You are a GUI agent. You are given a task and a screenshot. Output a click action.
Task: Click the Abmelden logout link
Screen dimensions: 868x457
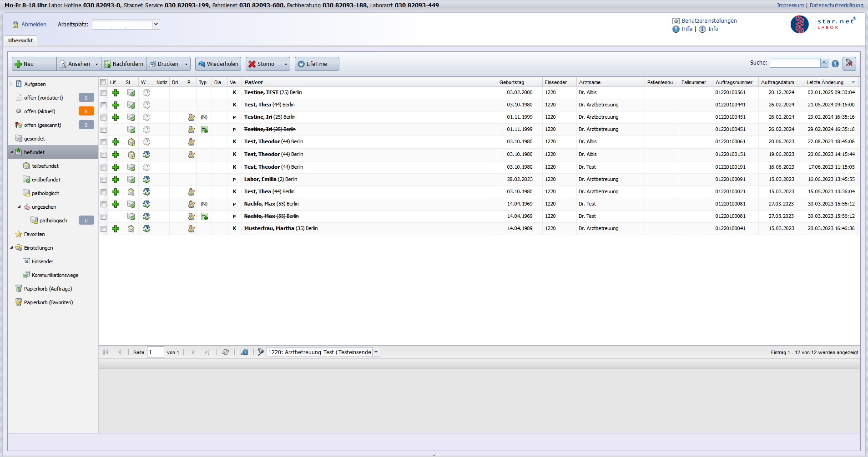34,25
